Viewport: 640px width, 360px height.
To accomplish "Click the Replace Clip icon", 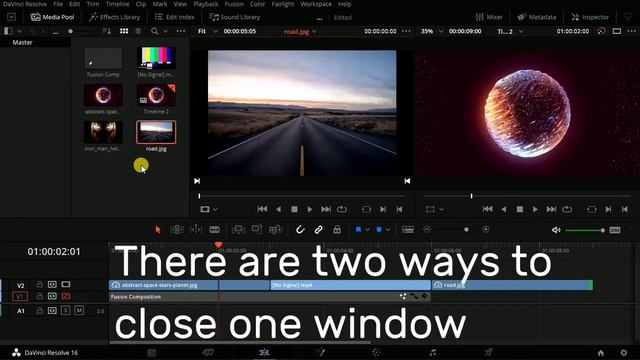I will point(276,230).
